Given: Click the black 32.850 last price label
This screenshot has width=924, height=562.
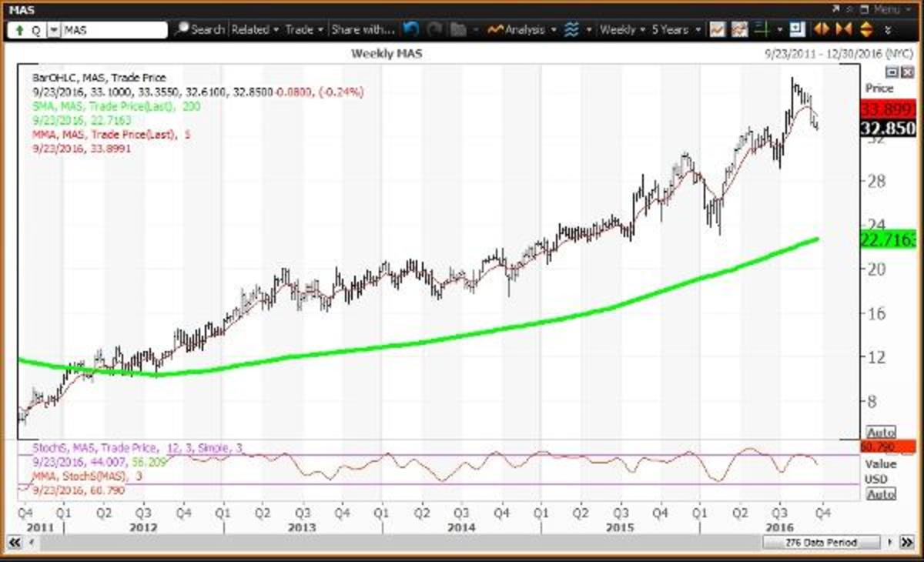Looking at the screenshot, I should (x=889, y=128).
